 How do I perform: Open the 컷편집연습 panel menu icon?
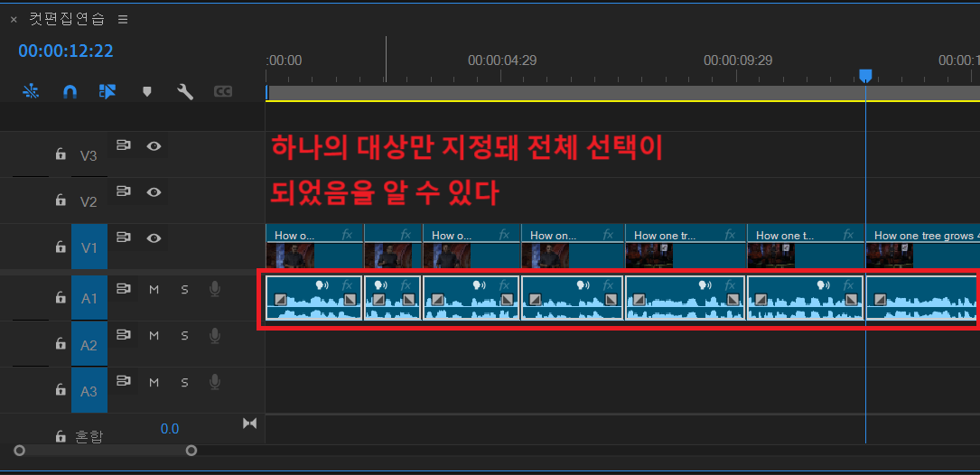point(123,19)
